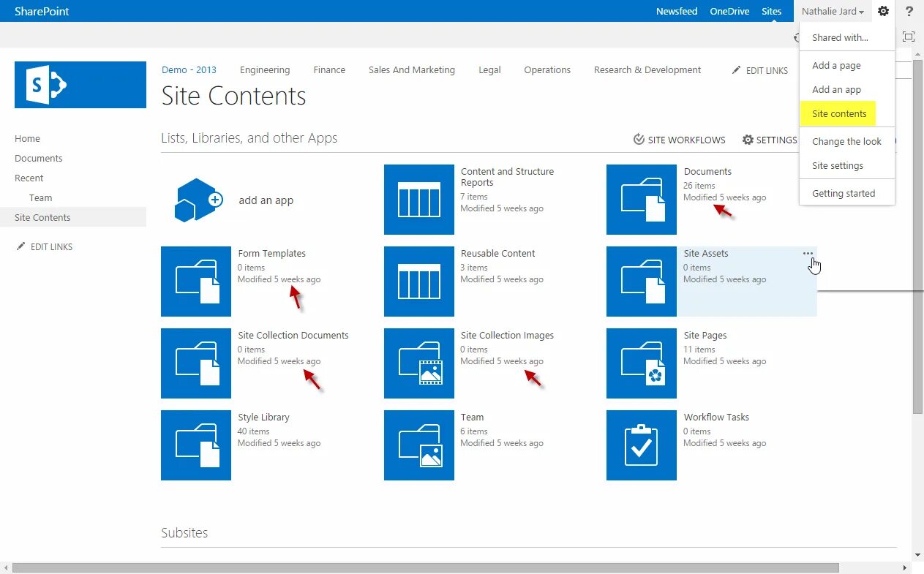
Task: Click the focus on content icon
Action: (x=909, y=37)
